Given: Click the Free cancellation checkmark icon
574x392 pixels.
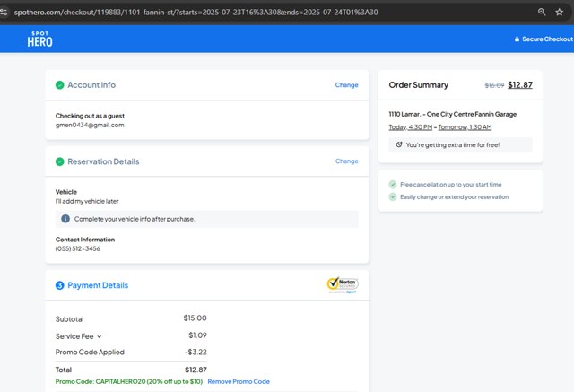Looking at the screenshot, I should (x=393, y=184).
